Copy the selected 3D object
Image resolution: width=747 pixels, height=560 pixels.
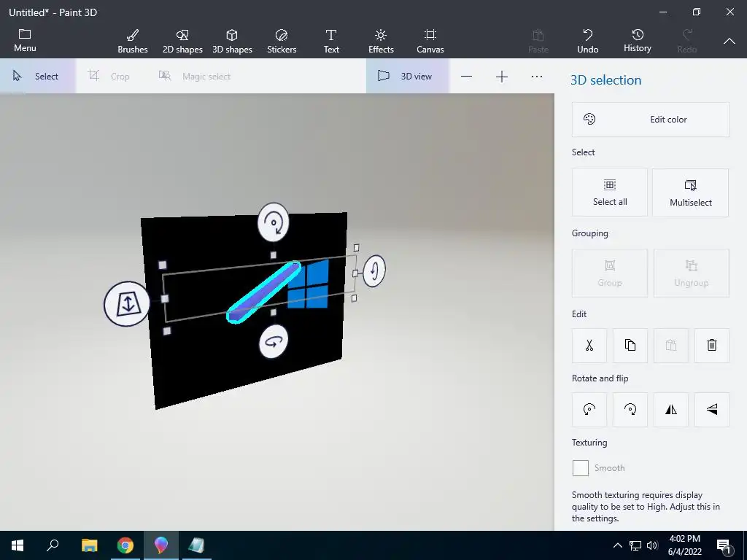630,345
